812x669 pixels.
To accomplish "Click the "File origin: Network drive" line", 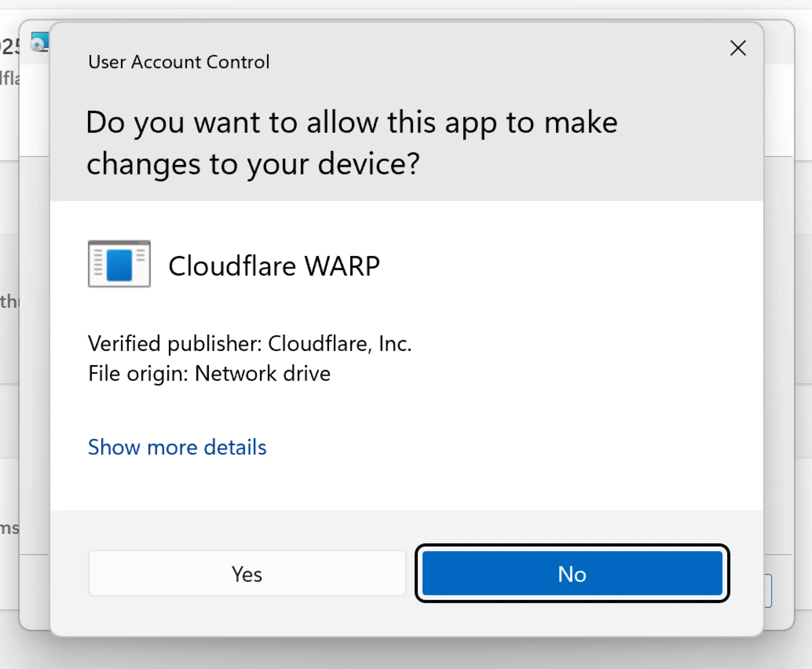I will pyautogui.click(x=209, y=373).
